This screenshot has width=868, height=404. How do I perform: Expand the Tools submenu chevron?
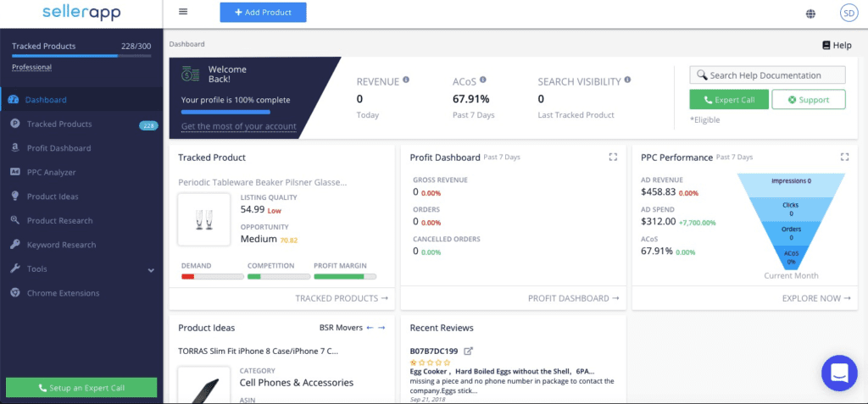151,270
